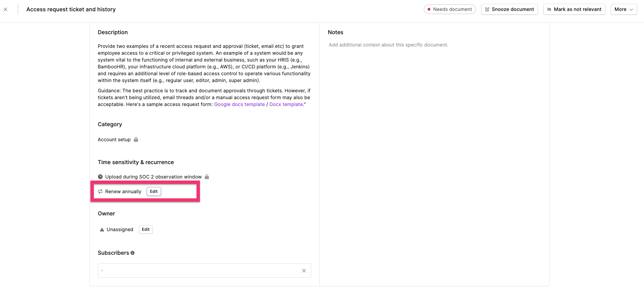Click the 'Time sensitivity & recurrence' heading

(136, 162)
